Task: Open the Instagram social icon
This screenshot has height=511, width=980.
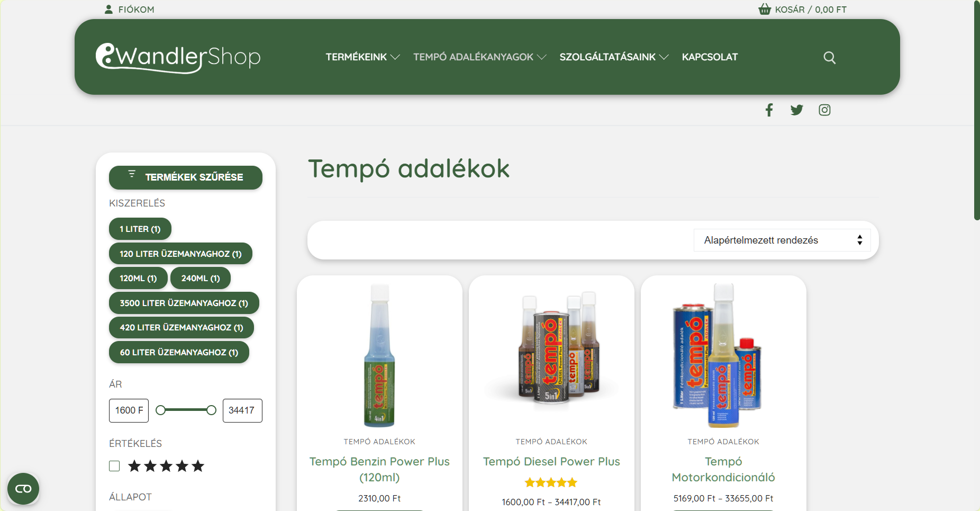Action: (x=824, y=110)
